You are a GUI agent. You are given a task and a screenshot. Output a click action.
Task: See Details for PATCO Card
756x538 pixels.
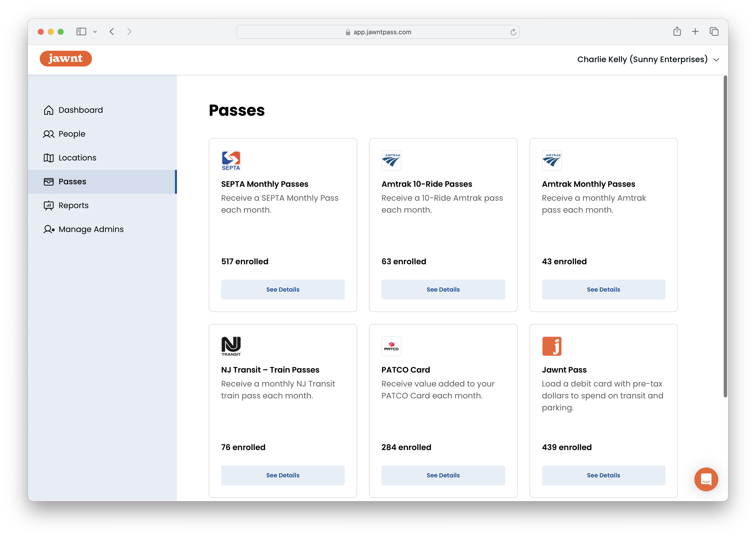point(443,475)
